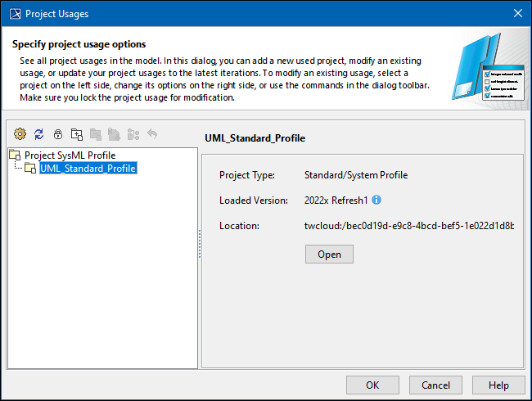
Task: Select the Project SysML Profile tree node
Action: tap(70, 155)
